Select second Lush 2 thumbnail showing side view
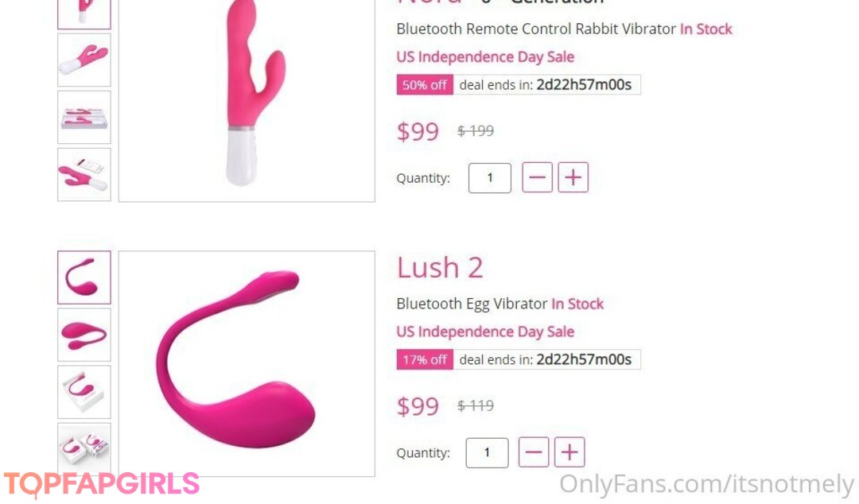This screenshot has height=504, width=859. (84, 335)
